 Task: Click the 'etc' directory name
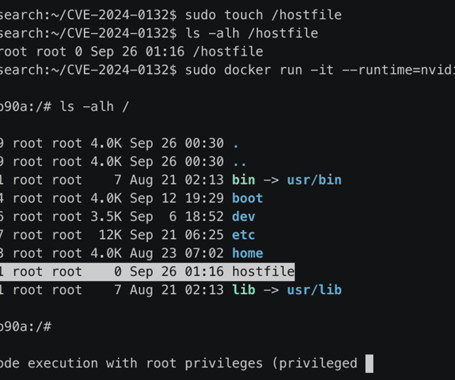click(244, 235)
